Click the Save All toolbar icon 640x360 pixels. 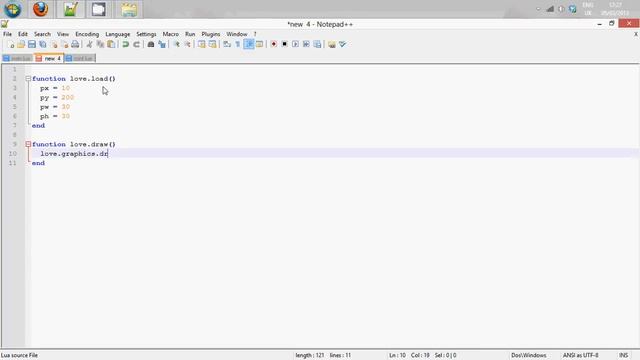click(42, 44)
